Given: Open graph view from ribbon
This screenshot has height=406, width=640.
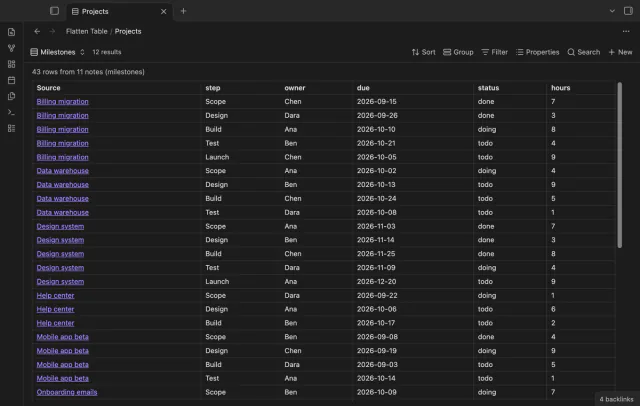Looking at the screenshot, I should (11, 48).
